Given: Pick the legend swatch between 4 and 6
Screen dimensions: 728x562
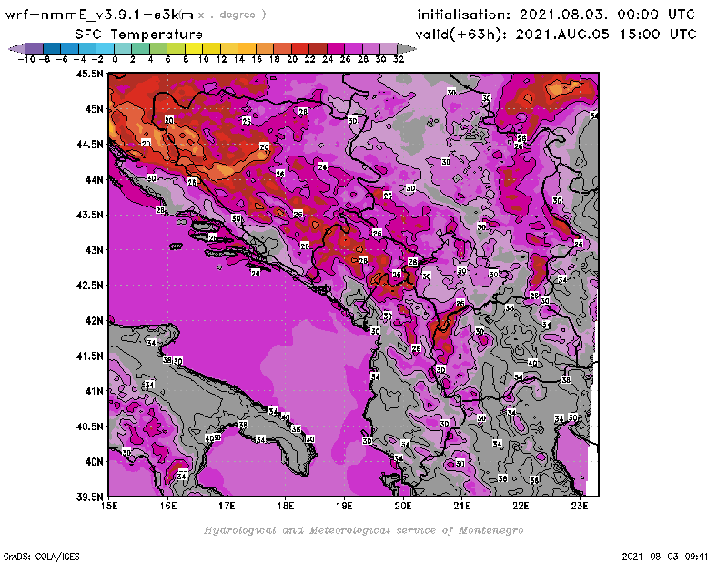Looking at the screenshot, I should pyautogui.click(x=158, y=48).
